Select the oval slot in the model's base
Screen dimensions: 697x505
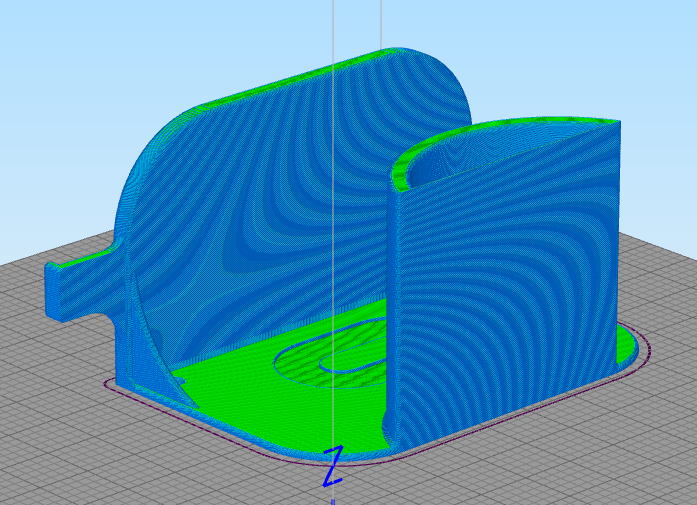click(331, 353)
